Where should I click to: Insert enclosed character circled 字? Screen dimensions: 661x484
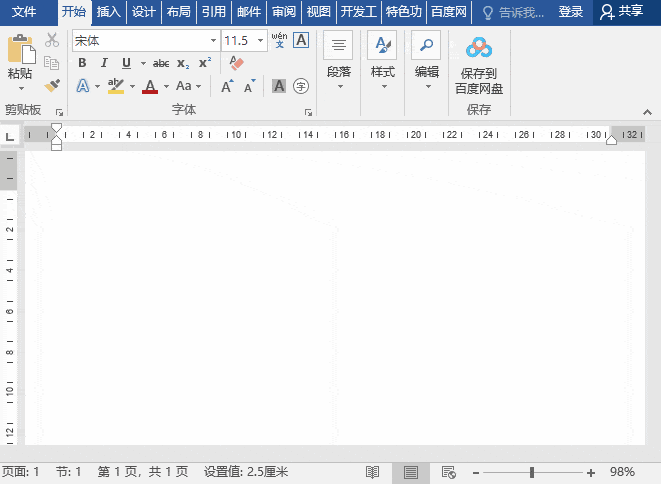[x=301, y=86]
